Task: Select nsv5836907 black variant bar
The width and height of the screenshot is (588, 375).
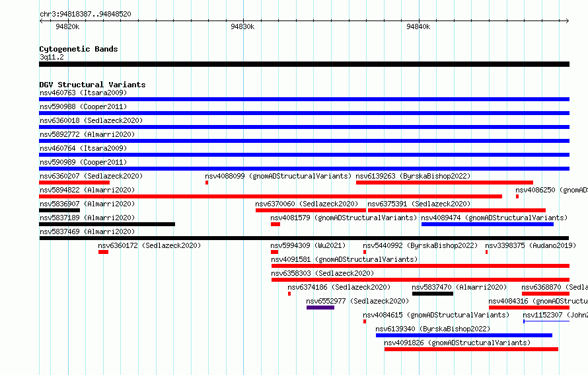Action: pos(59,210)
